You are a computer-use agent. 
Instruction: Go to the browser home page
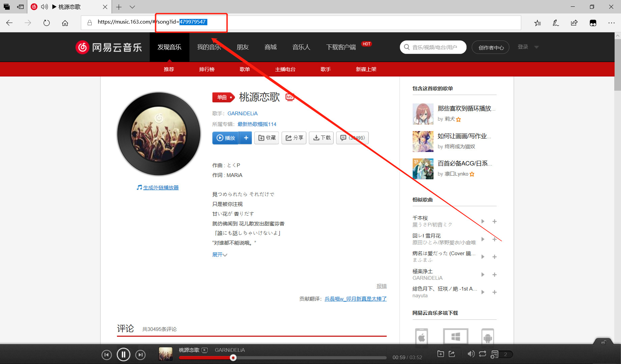pos(65,23)
